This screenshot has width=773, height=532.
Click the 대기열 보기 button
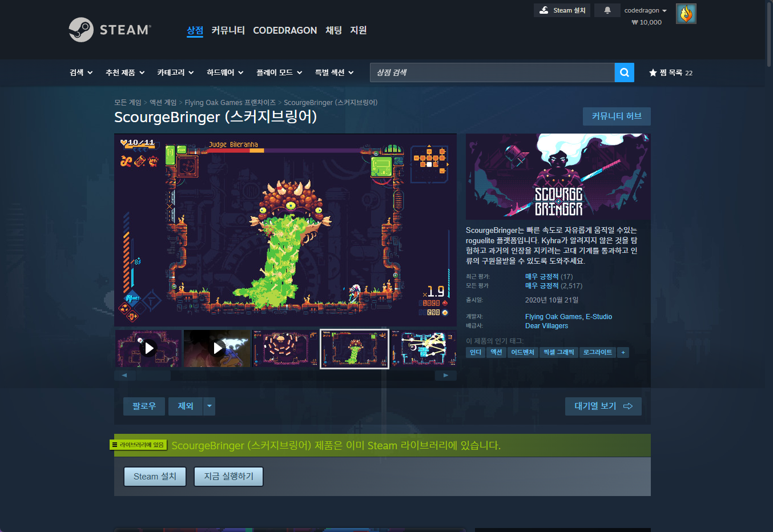[603, 406]
